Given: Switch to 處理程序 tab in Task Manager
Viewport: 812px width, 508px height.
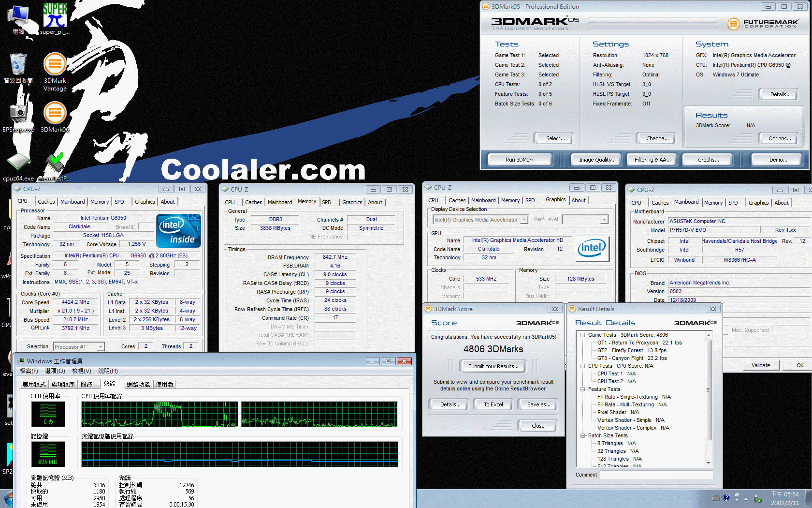Looking at the screenshot, I should coord(63,385).
